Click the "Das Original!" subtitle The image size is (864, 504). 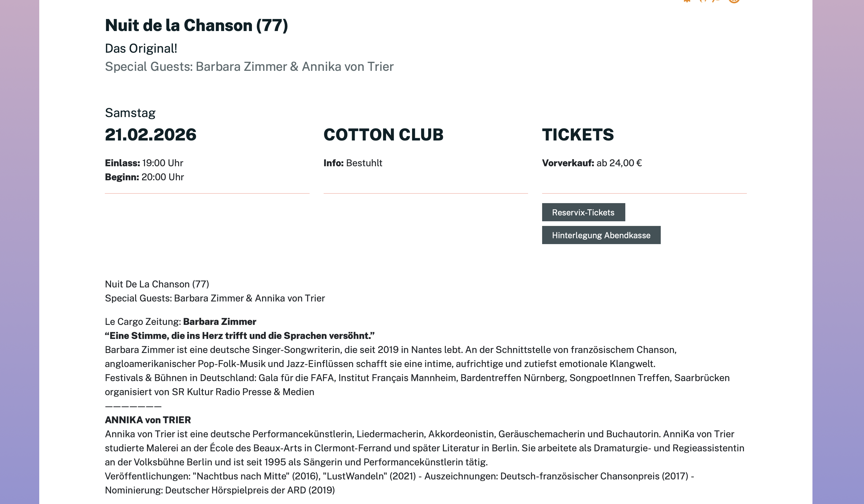coord(141,49)
